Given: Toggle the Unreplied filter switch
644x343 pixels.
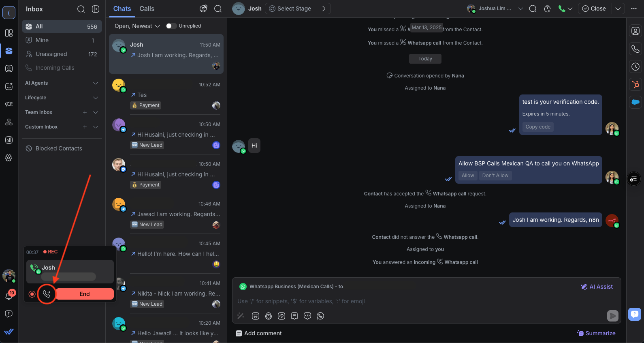Looking at the screenshot, I should click(171, 26).
